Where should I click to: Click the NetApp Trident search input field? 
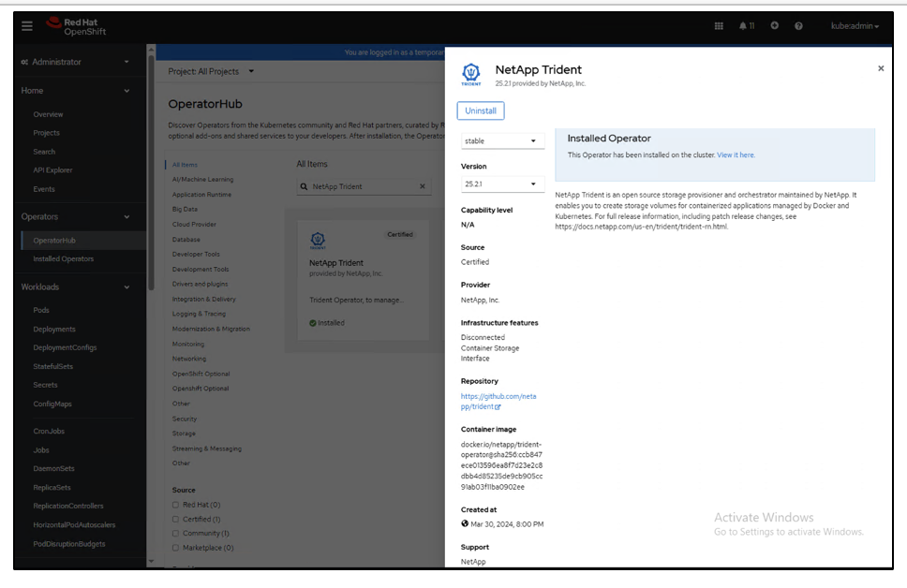362,186
